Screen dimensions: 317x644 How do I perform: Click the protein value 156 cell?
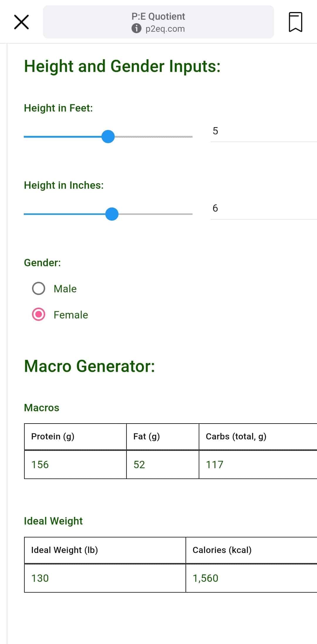tap(75, 465)
